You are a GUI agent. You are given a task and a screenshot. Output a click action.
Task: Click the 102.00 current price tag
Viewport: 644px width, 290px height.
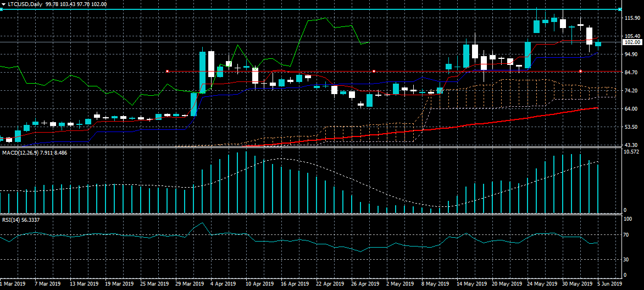click(x=632, y=42)
